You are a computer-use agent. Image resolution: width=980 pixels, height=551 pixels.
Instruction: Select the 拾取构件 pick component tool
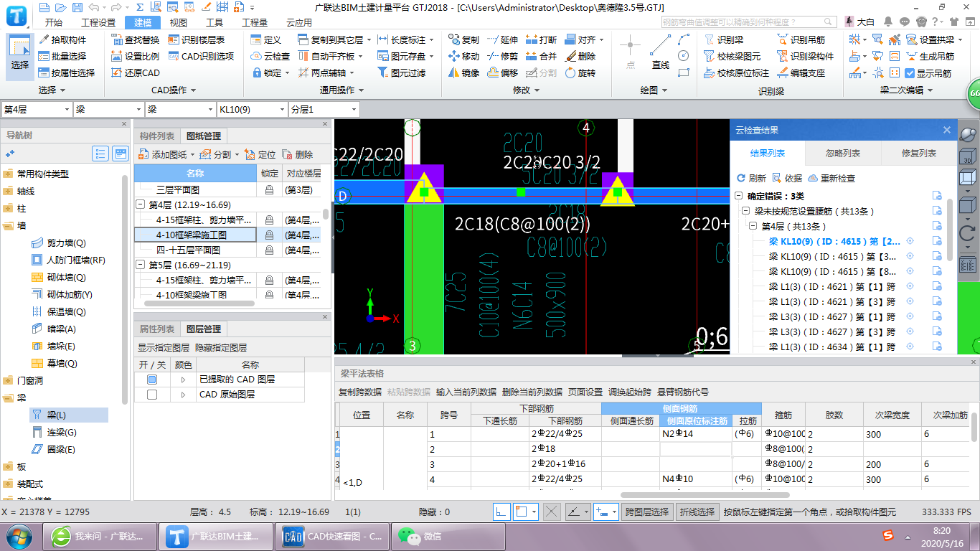click(62, 40)
